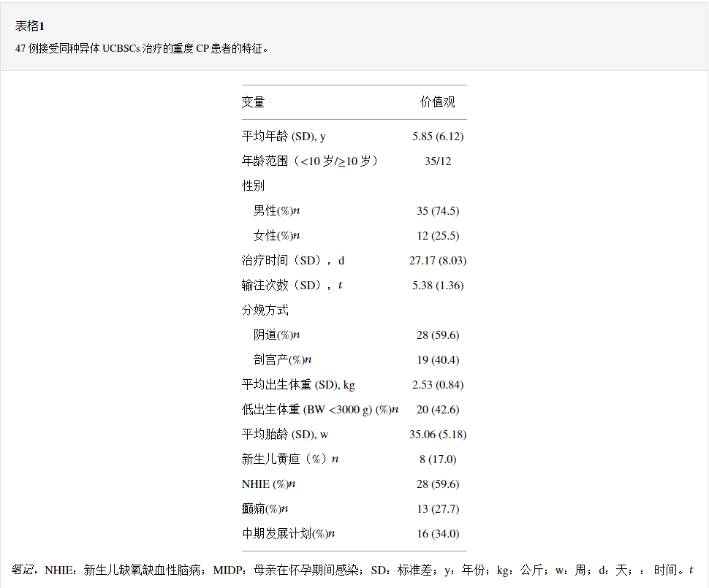Click the value 5.85 (6.12)

coord(437,137)
